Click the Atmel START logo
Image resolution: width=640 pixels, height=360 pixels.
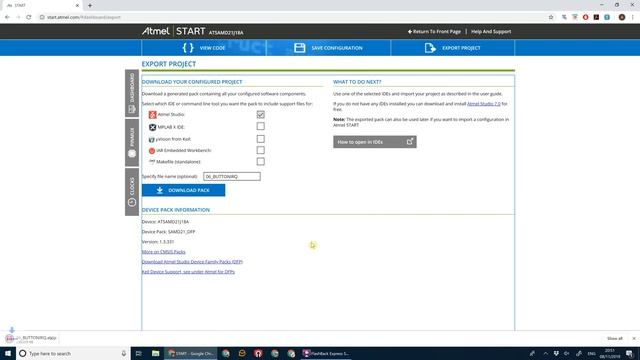point(173,31)
